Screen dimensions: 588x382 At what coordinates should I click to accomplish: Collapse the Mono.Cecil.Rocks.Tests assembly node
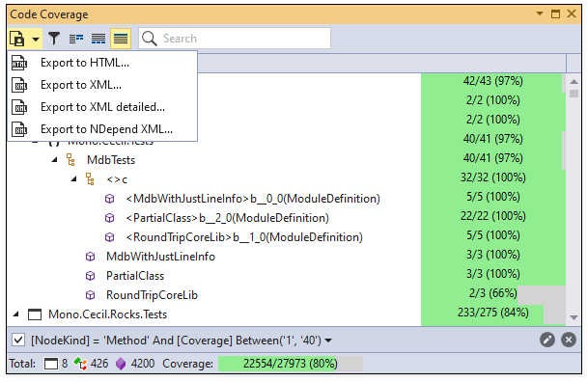click(16, 314)
